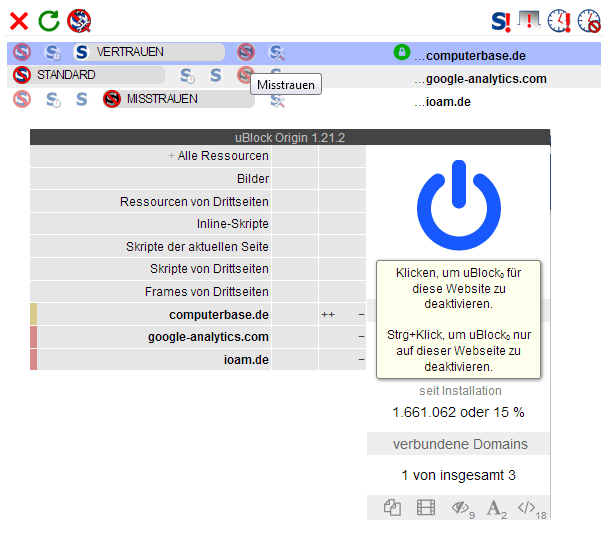Viewport: 609px width, 535px height.
Task: Toggle the uBlock Origin power button
Action: click(x=459, y=205)
